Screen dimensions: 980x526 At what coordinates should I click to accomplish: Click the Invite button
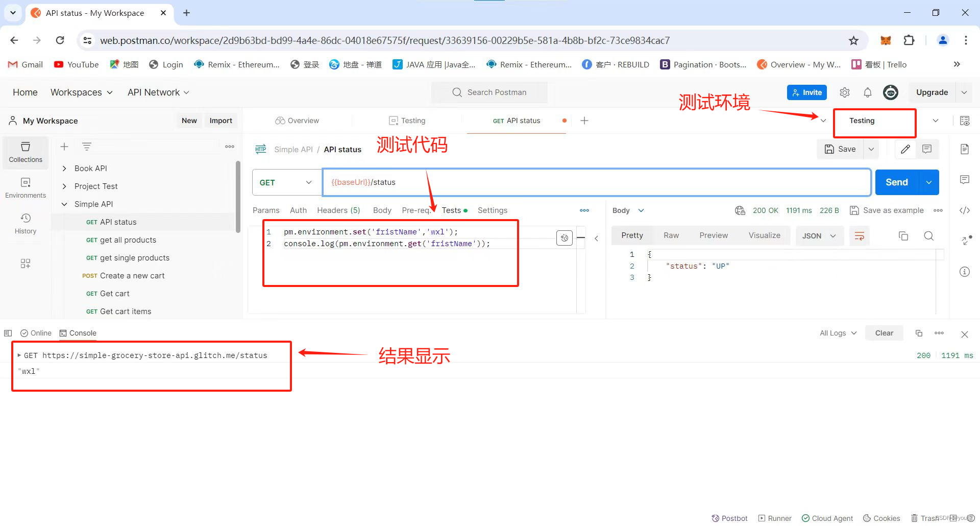[807, 92]
